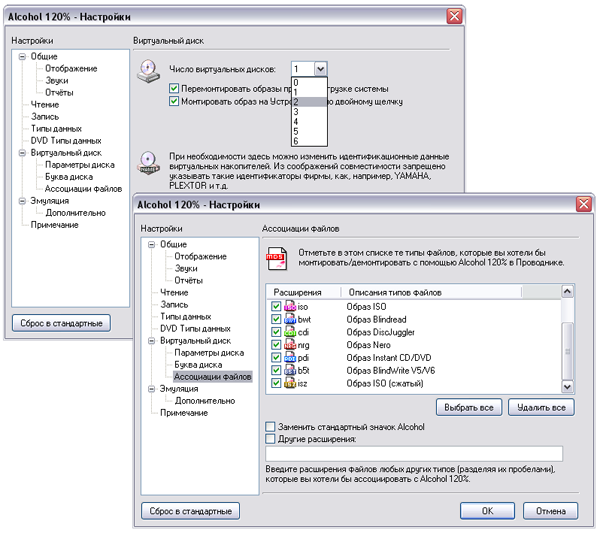Click the MDS file associations icon
600x533 pixels.
pyautogui.click(x=276, y=258)
